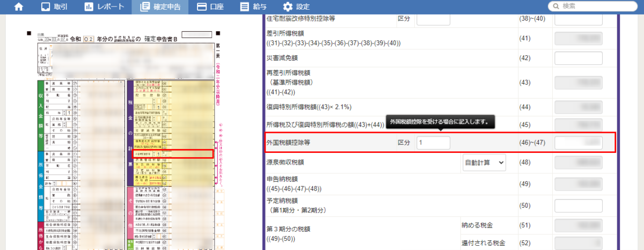
Task: Click the red highlighted row in the form preview
Action: pyautogui.click(x=173, y=153)
